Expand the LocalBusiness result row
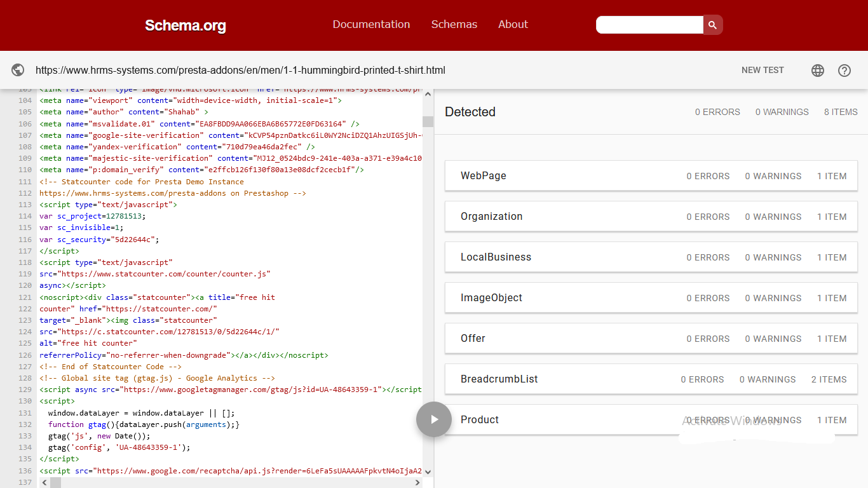The width and height of the screenshot is (868, 488). click(651, 257)
